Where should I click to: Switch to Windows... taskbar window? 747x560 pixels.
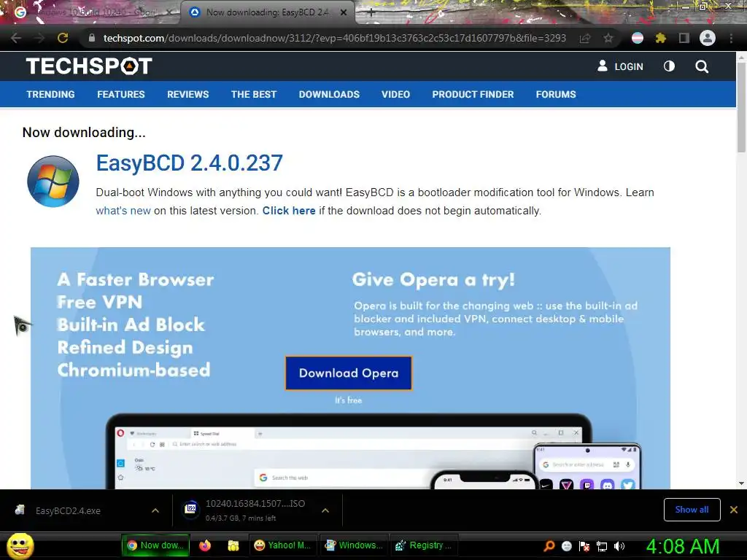[x=354, y=545]
